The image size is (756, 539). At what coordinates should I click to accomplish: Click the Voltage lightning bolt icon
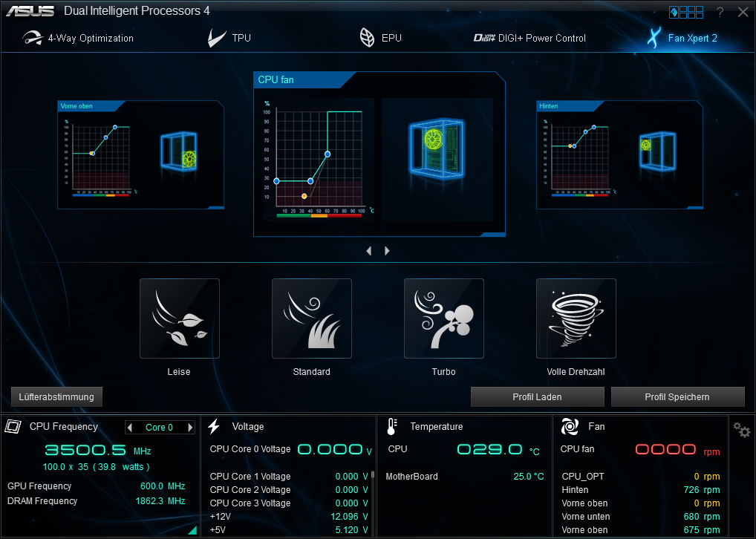coord(214,426)
